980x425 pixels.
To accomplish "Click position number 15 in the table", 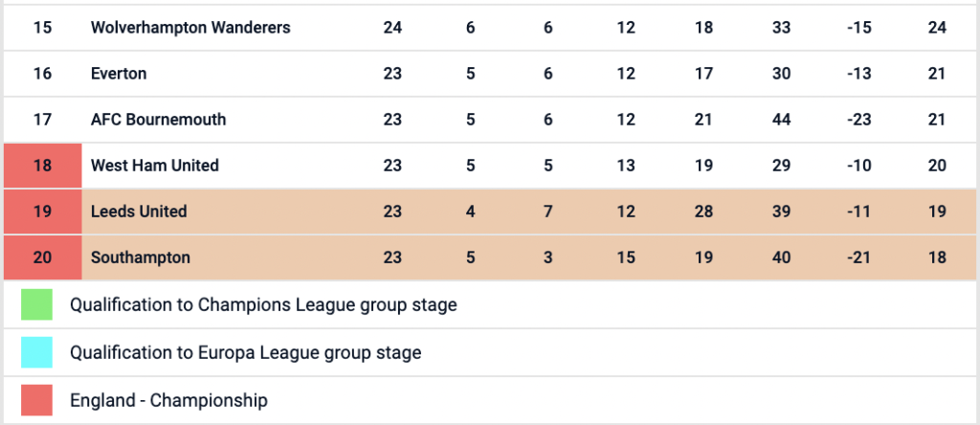I will pyautogui.click(x=42, y=28).
